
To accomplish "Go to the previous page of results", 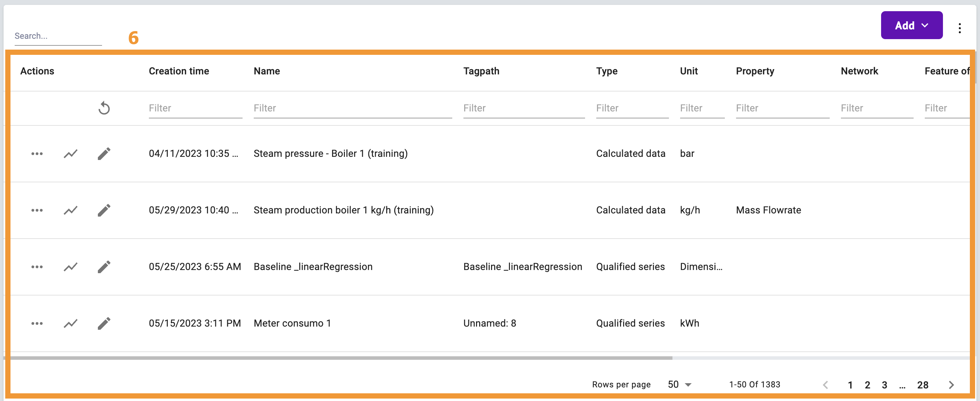I will coord(825,385).
